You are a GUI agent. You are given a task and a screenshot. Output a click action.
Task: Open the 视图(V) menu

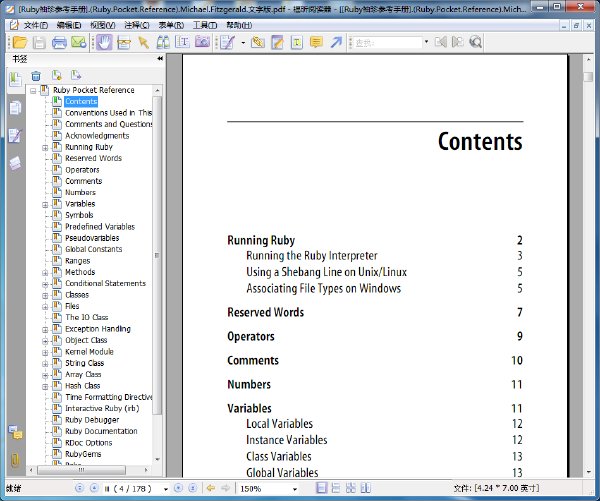coord(103,25)
